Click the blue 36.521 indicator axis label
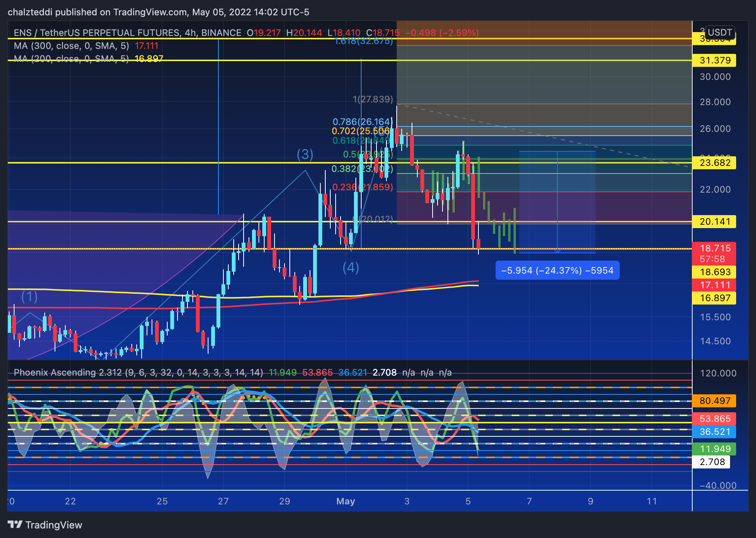 click(714, 432)
